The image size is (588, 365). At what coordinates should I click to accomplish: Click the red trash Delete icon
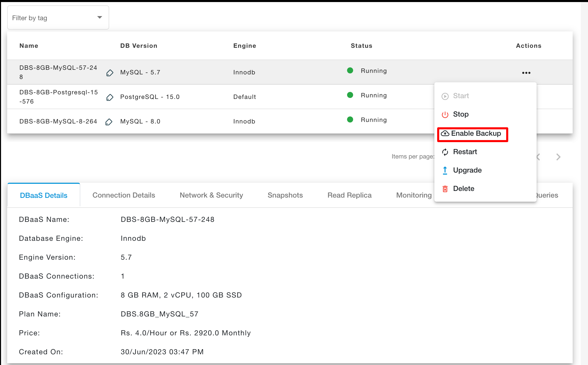(x=445, y=189)
